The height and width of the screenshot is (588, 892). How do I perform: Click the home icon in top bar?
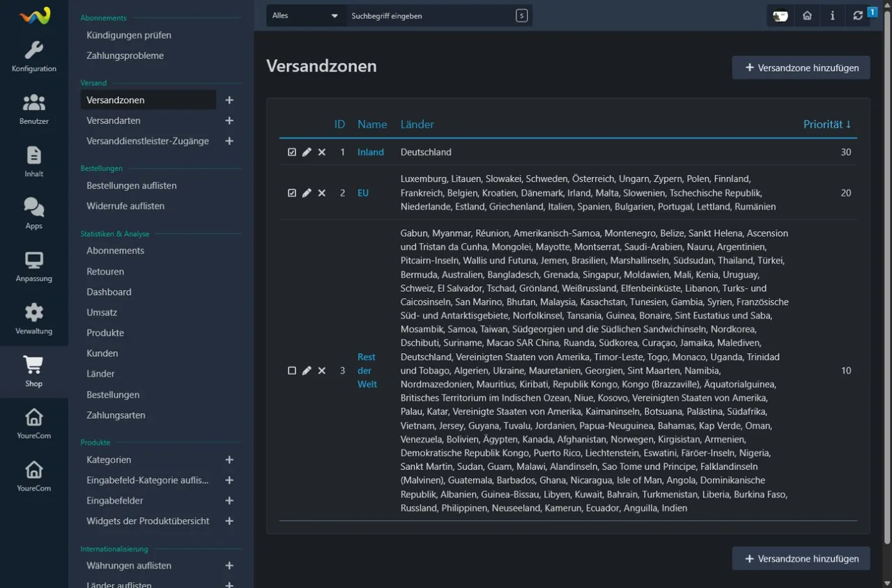807,15
